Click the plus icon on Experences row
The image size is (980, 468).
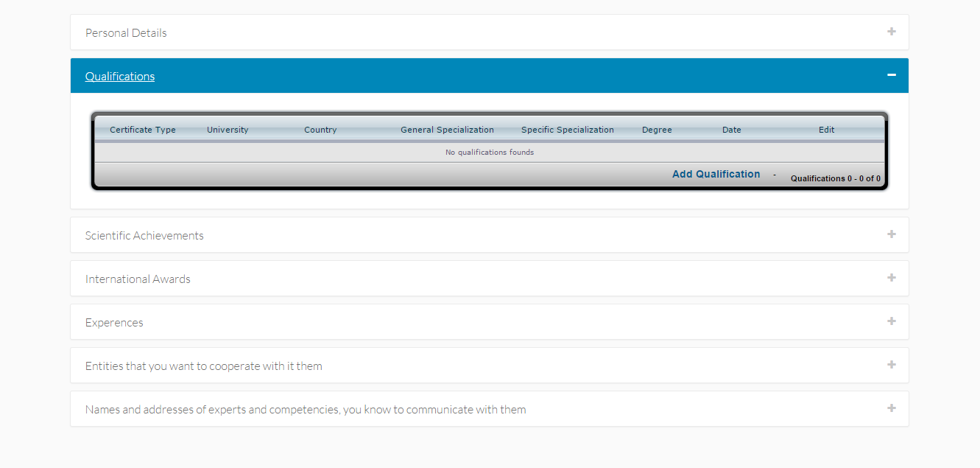pyautogui.click(x=891, y=321)
